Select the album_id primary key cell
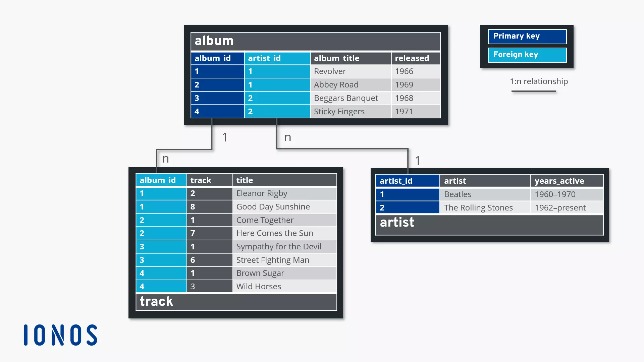The height and width of the screenshot is (362, 644). point(212,58)
